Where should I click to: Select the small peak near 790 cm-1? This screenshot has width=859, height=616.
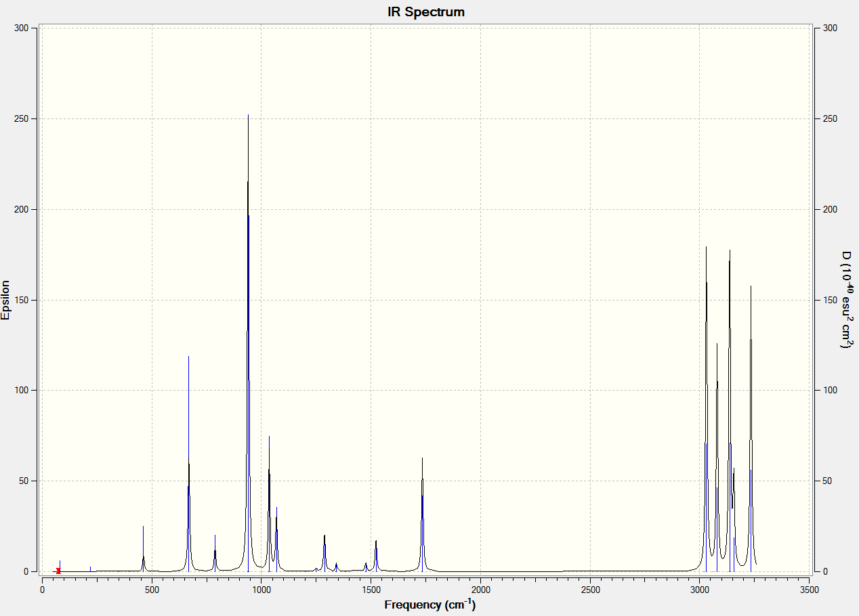tap(215, 553)
